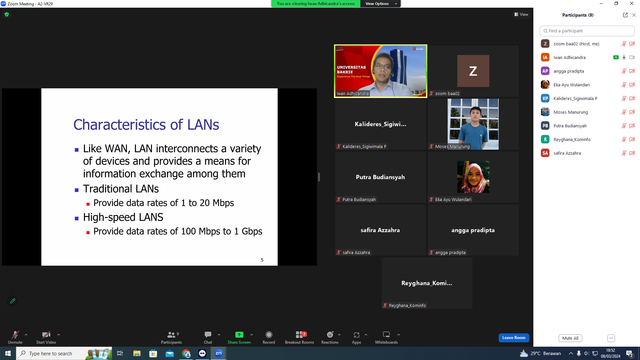
Task: Open the View Options dropdown
Action: coord(380,4)
